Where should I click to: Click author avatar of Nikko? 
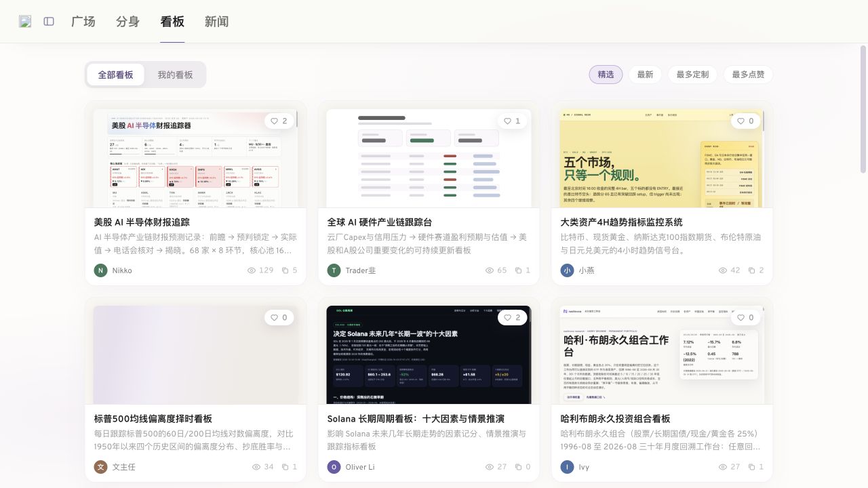point(100,270)
